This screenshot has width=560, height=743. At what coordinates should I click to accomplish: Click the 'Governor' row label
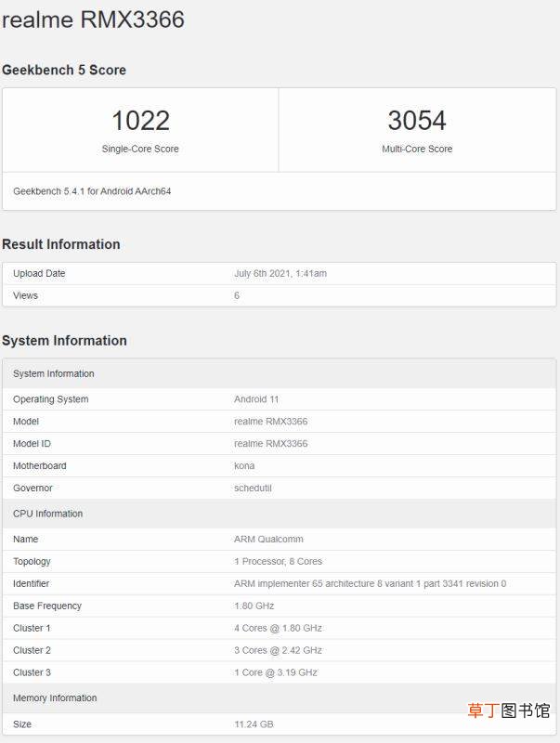point(33,489)
